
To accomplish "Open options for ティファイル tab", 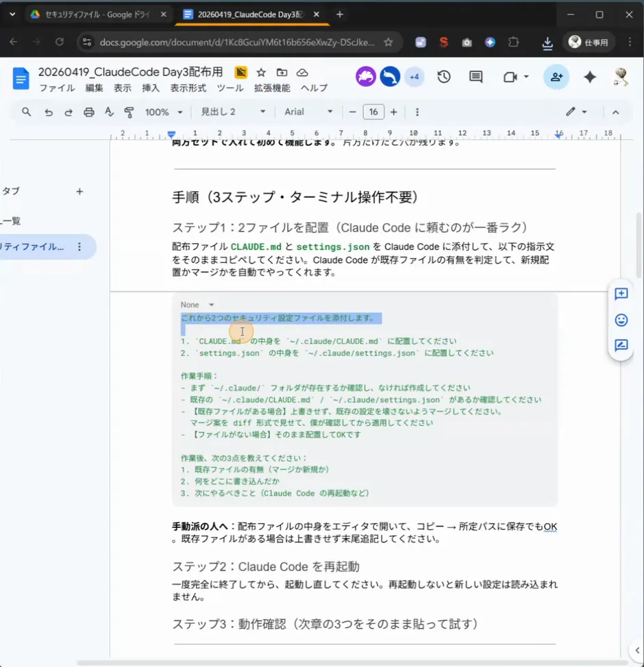I will coord(79,247).
